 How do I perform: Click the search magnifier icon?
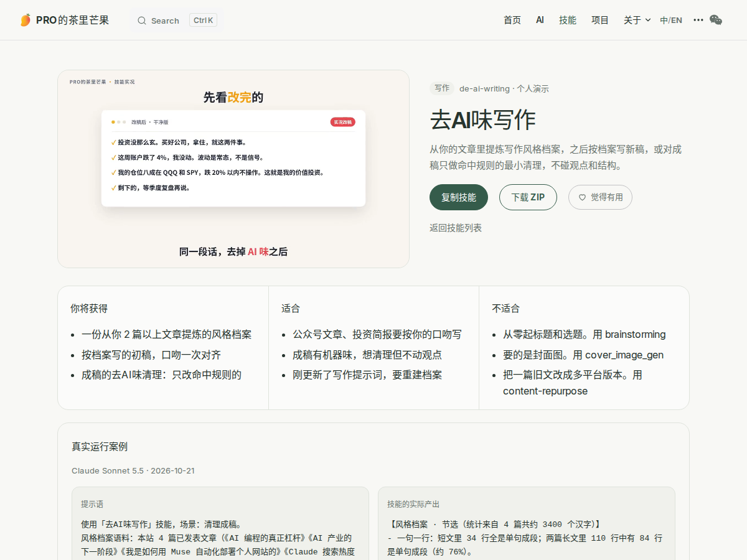coord(142,21)
